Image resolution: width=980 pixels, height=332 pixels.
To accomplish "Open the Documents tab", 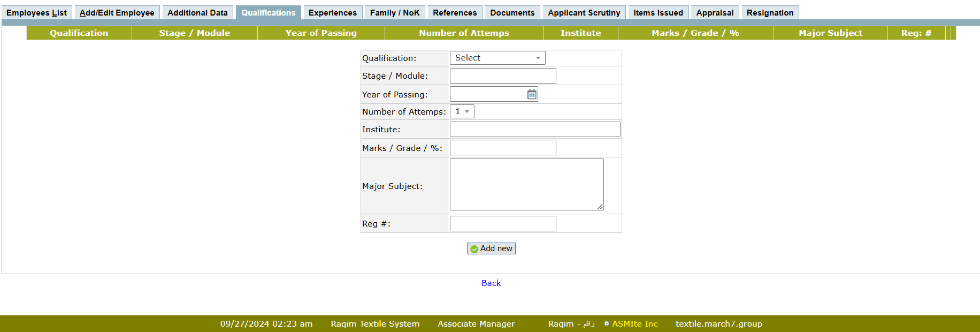I will 512,13.
